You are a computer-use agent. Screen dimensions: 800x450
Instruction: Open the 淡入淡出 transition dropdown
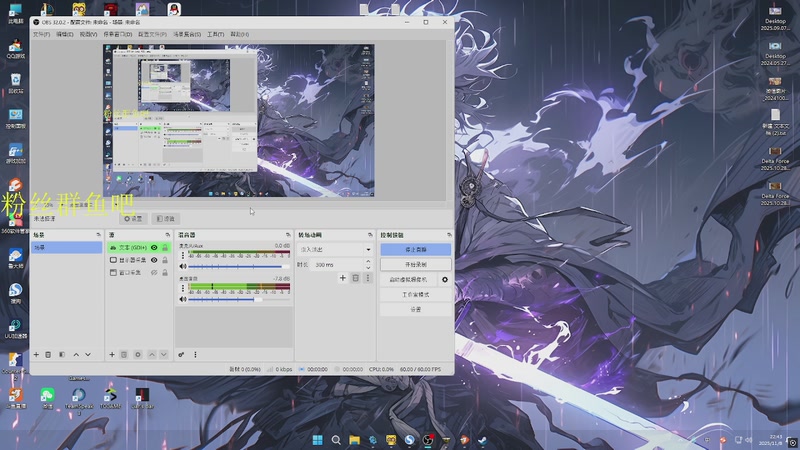pos(335,249)
